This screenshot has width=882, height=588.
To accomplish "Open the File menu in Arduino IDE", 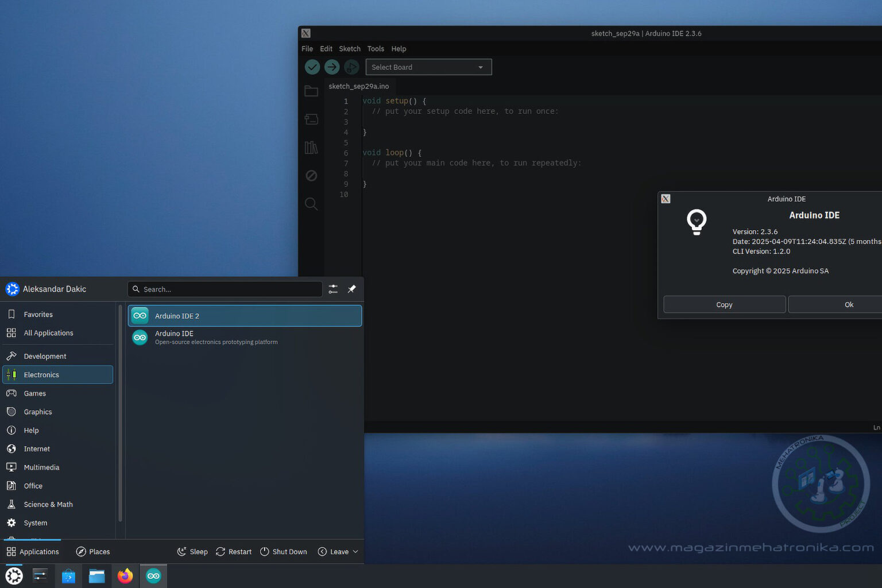I will tap(307, 49).
